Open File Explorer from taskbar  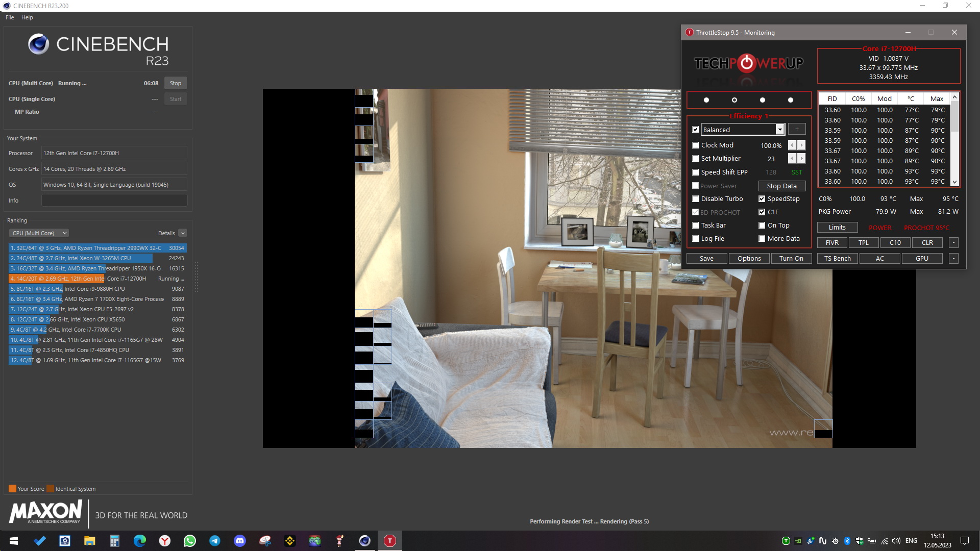click(x=90, y=541)
